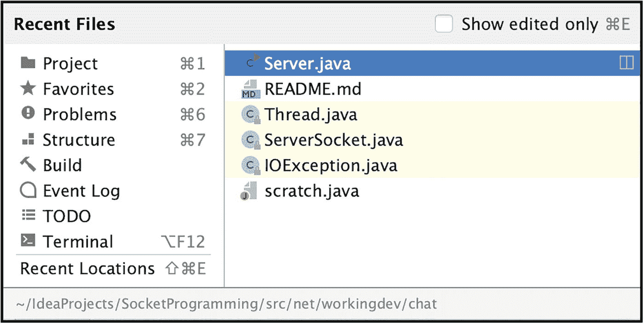The image size is (644, 324).
Task: Click the Thread.java class icon
Action: coord(251,114)
